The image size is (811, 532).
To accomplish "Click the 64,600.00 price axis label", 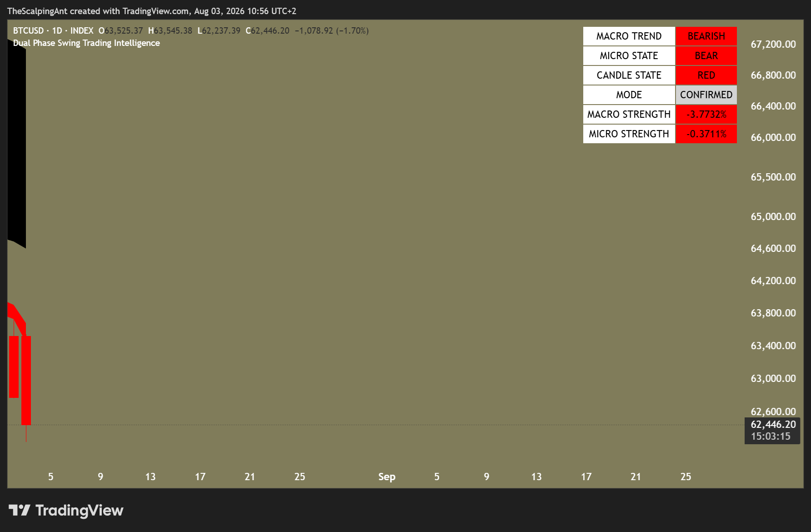I will pyautogui.click(x=773, y=248).
